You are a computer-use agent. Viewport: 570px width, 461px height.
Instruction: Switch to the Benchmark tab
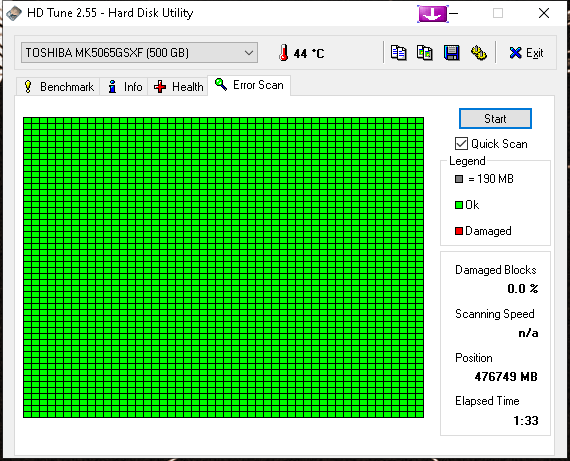pos(59,87)
